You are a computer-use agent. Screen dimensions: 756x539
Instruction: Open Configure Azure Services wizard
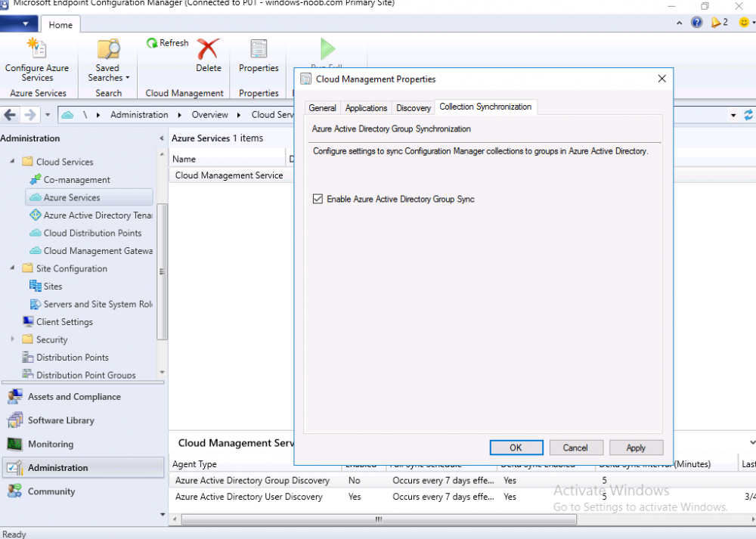[x=37, y=60]
